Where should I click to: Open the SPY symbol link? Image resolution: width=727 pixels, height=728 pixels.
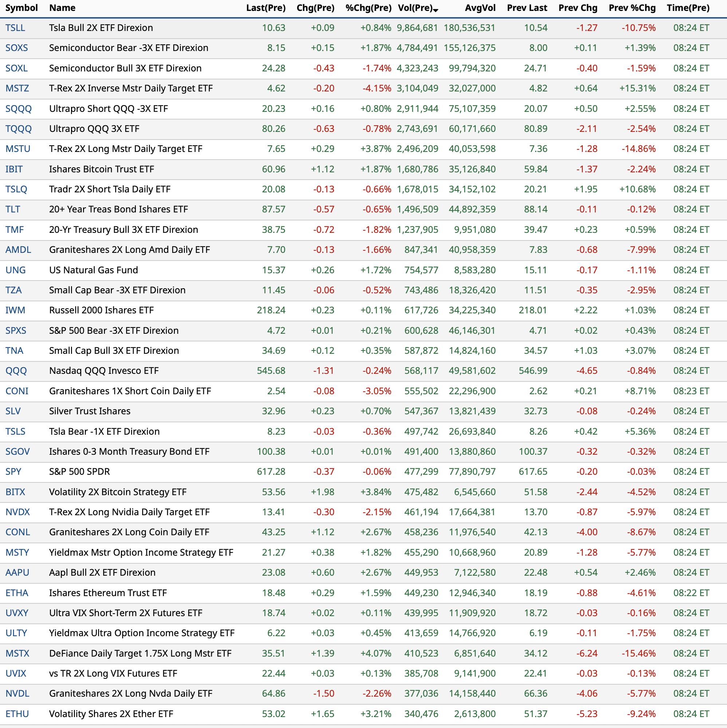13,472
